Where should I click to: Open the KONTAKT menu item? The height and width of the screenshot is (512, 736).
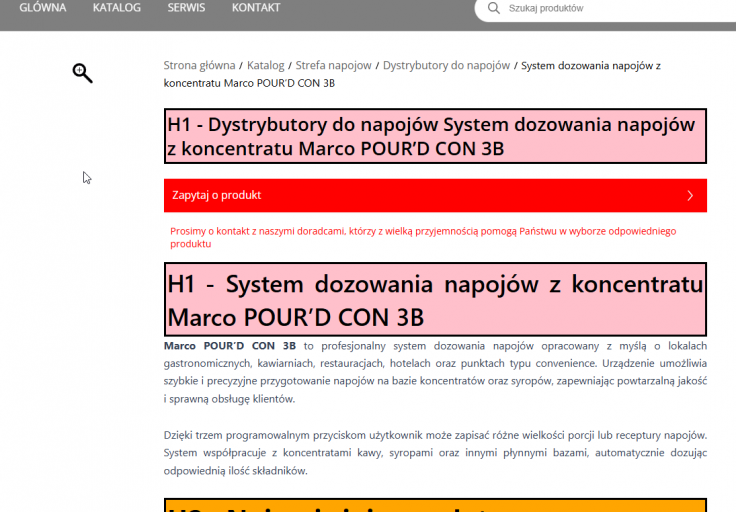pos(256,8)
